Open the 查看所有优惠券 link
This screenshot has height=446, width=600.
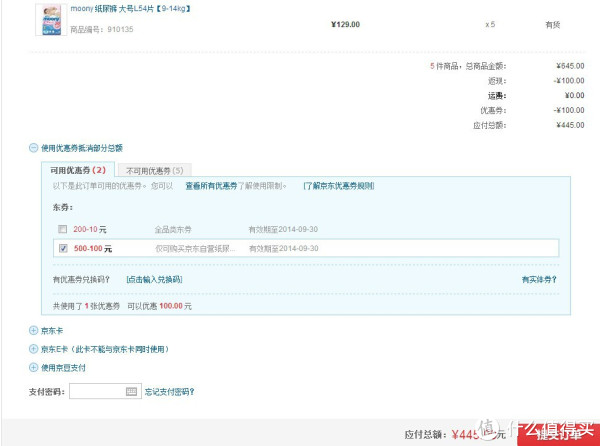(x=212, y=186)
